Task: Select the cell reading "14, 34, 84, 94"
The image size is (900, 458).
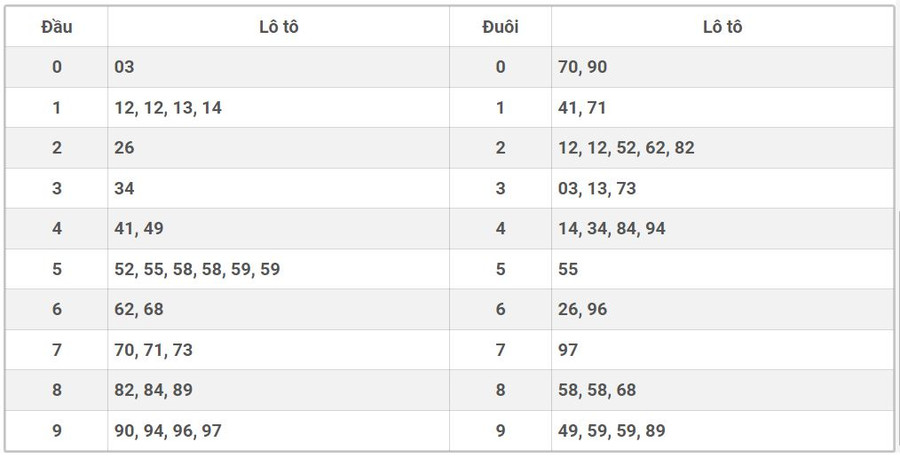Action: pos(612,229)
